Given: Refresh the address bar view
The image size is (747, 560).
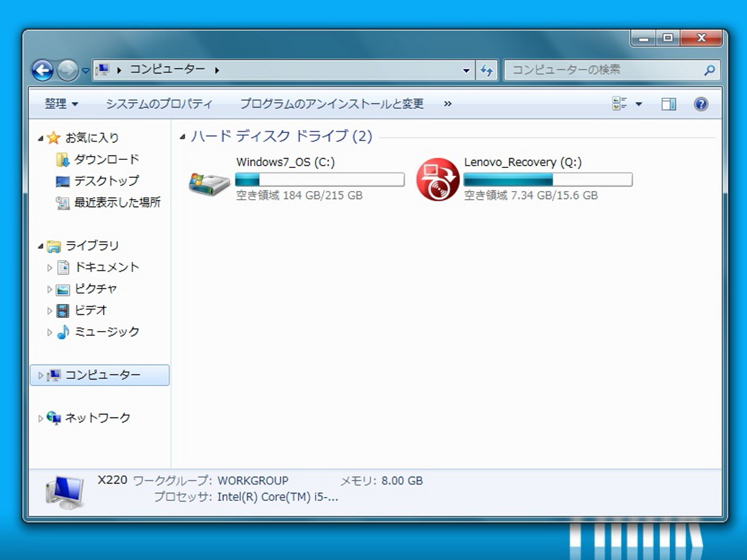Looking at the screenshot, I should [487, 70].
